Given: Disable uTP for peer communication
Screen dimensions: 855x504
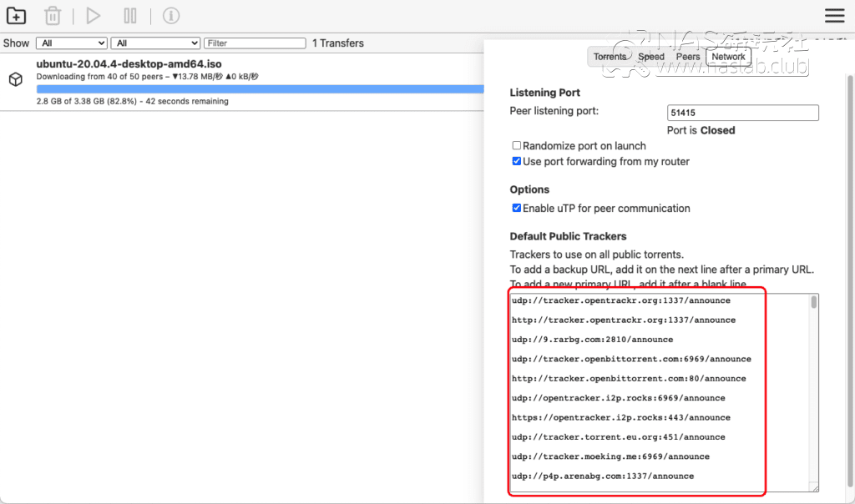Looking at the screenshot, I should click(x=517, y=208).
